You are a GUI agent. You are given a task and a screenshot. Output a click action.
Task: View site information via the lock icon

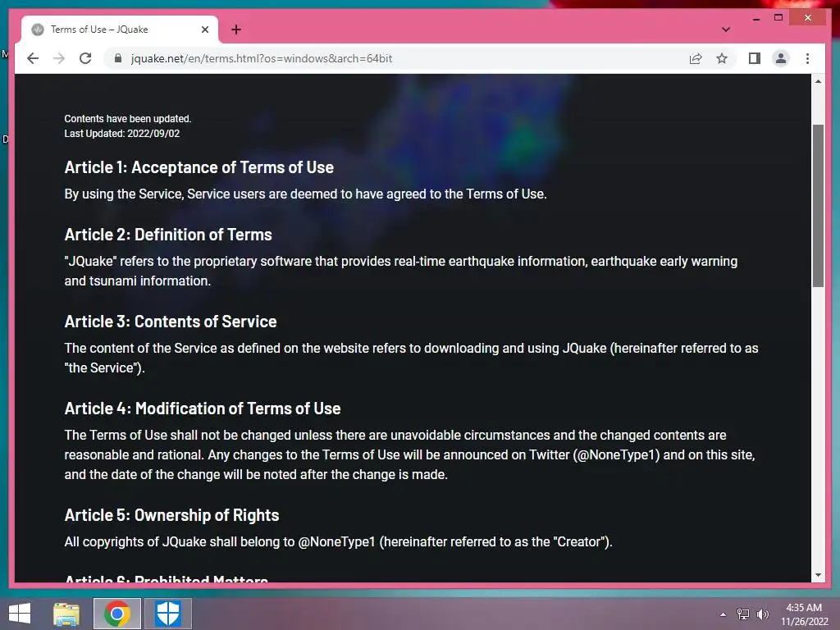pyautogui.click(x=118, y=58)
